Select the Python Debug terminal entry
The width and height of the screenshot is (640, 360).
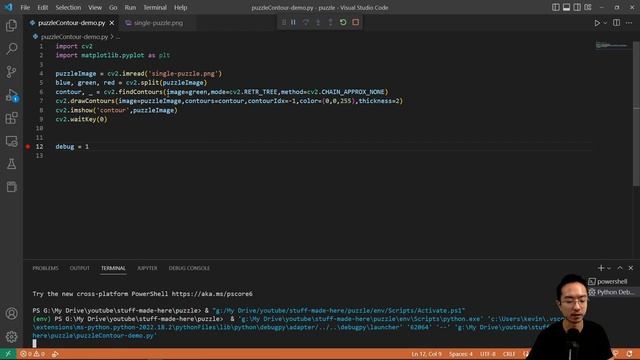611,292
